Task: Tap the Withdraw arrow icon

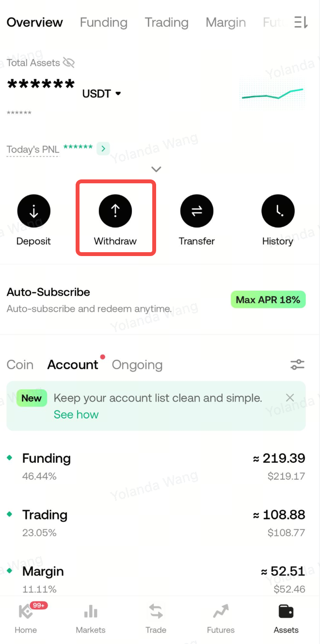Action: pos(115,210)
